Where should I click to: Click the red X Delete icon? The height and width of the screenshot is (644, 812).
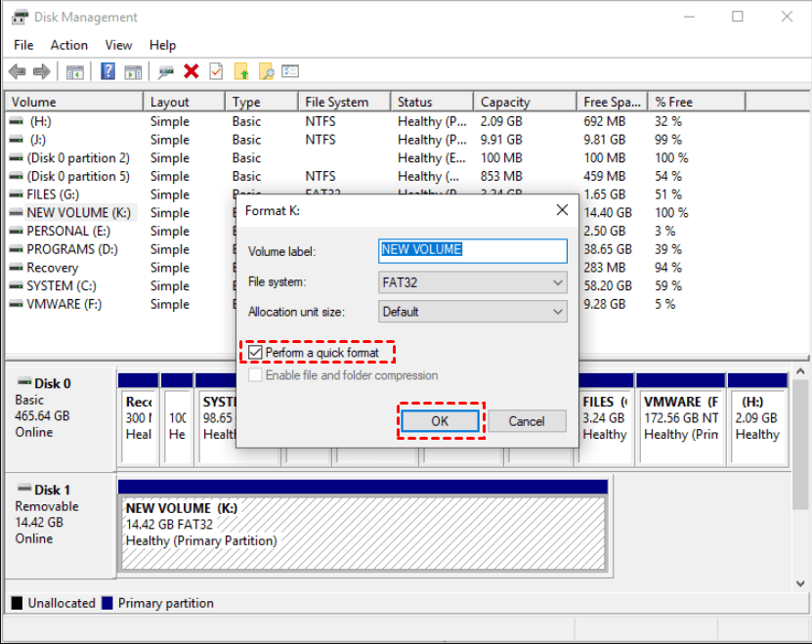192,71
